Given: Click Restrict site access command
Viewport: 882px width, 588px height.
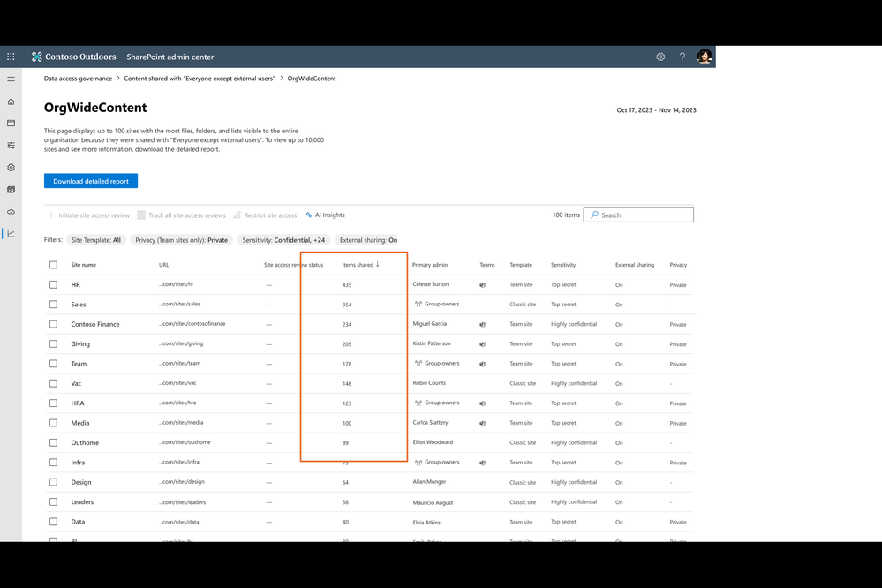Looking at the screenshot, I should click(265, 215).
